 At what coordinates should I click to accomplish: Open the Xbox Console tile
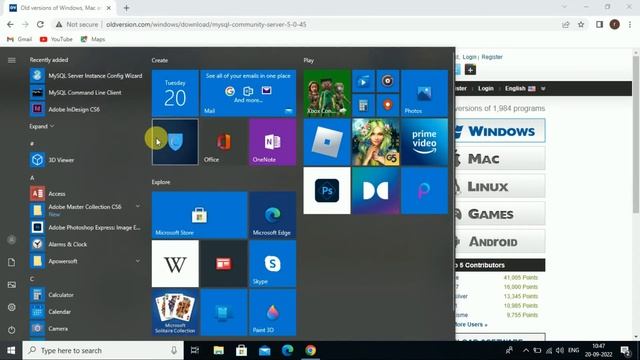(327, 93)
